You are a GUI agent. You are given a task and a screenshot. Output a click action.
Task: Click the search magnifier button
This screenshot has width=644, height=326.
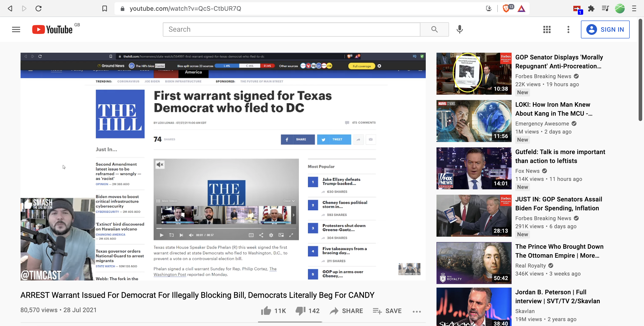[434, 29]
